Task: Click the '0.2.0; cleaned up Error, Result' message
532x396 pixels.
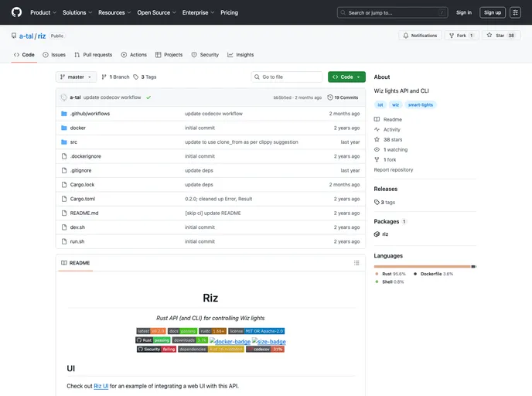Action: click(x=219, y=199)
